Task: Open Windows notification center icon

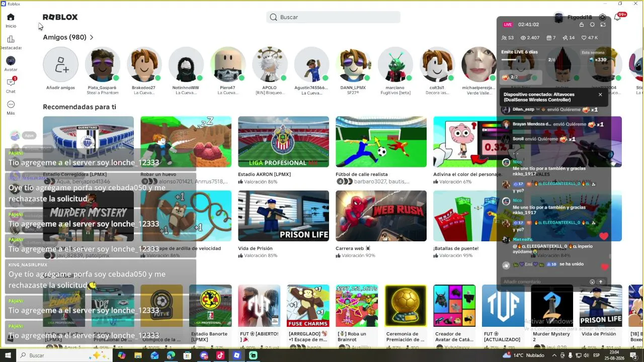Action: (633, 355)
